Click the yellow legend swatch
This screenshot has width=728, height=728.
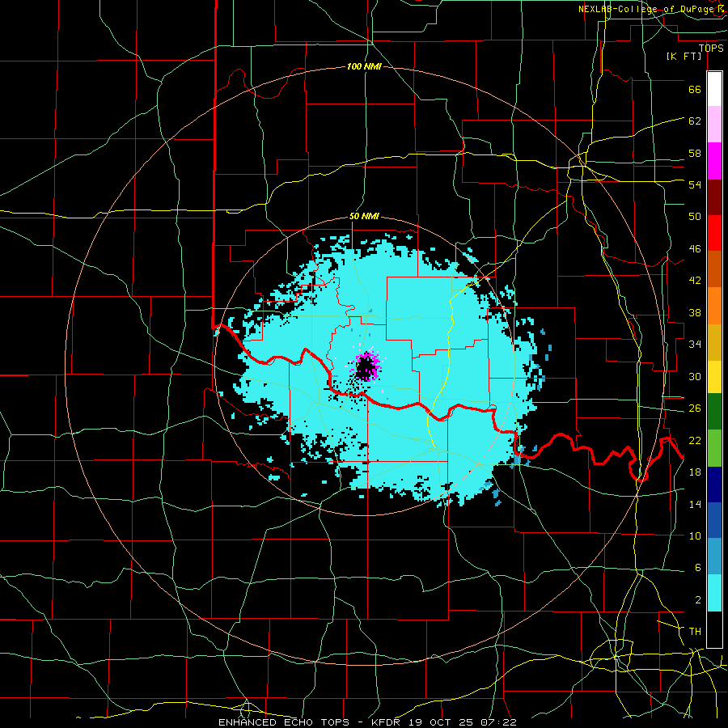click(x=714, y=376)
